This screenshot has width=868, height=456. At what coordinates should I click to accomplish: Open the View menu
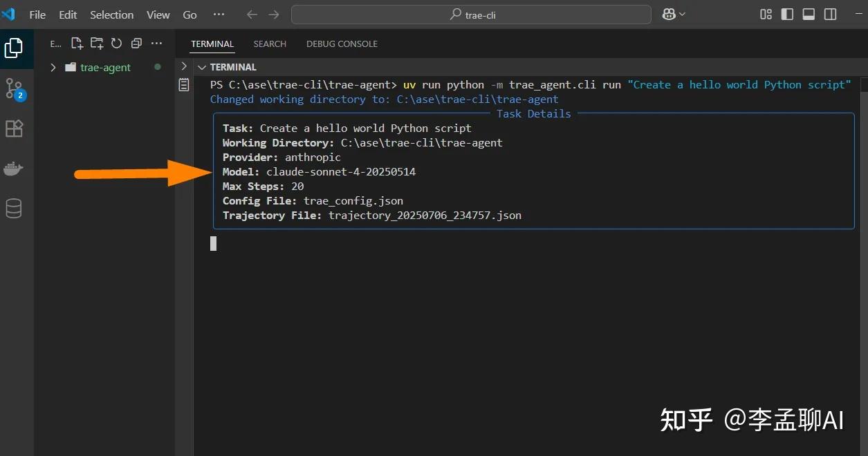(158, 15)
